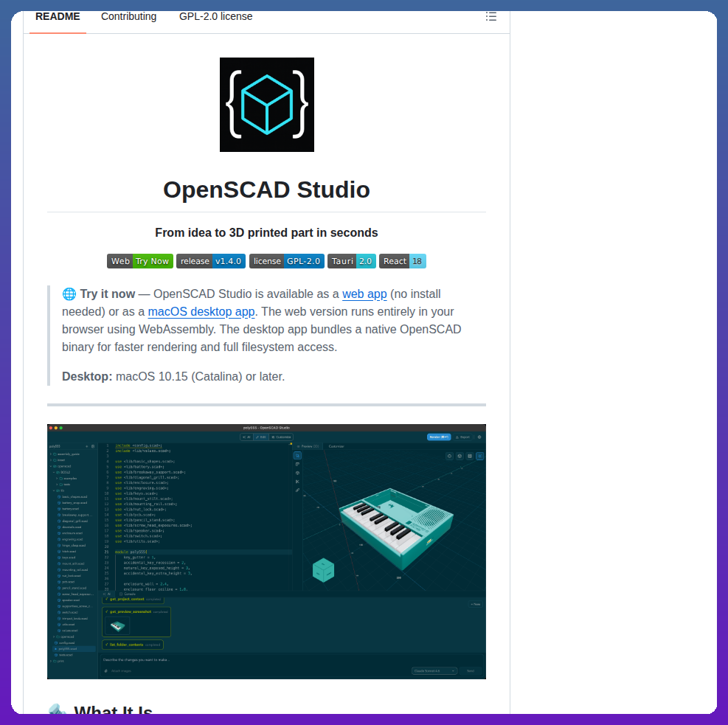Click the OpenSCAD Studio heading
Screen dimensions: 728x725
click(266, 190)
